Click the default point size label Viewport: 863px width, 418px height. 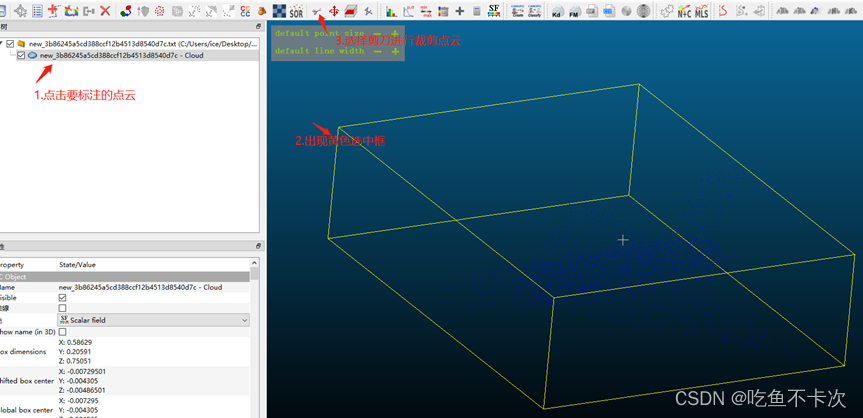tap(319, 34)
